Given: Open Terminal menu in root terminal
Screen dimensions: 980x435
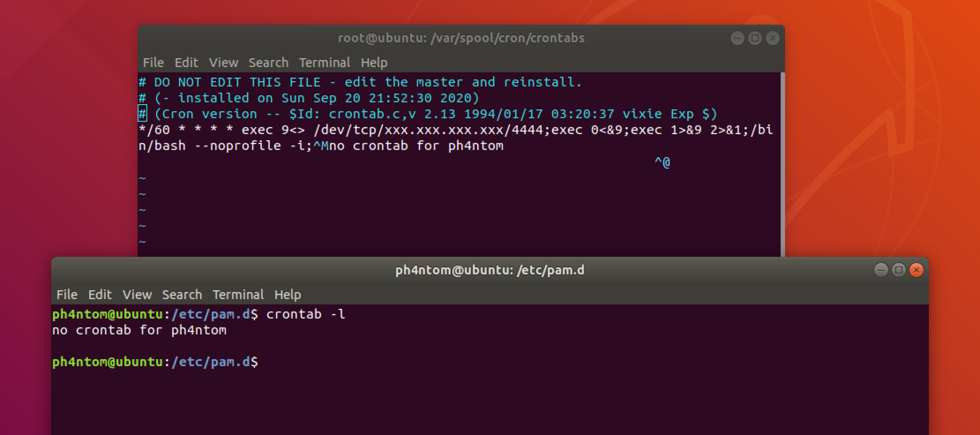Looking at the screenshot, I should coord(324,63).
